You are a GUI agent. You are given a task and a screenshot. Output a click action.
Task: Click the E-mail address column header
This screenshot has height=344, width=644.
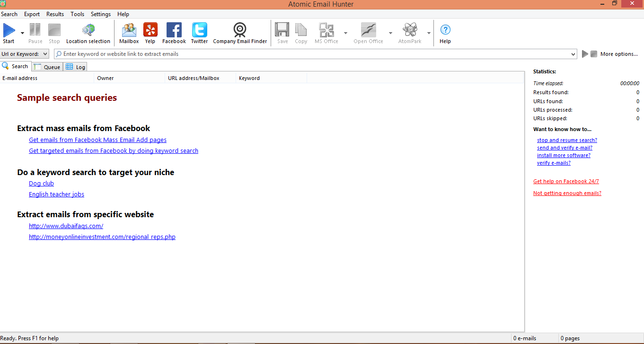pos(47,78)
